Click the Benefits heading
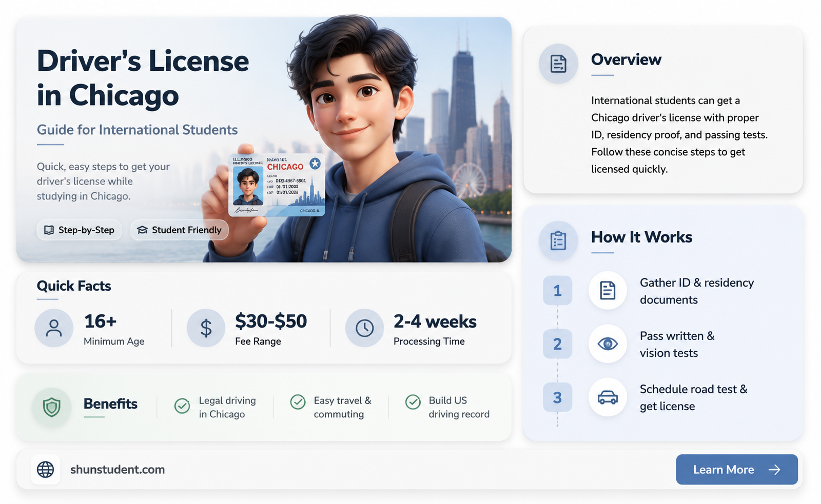 [x=110, y=404]
